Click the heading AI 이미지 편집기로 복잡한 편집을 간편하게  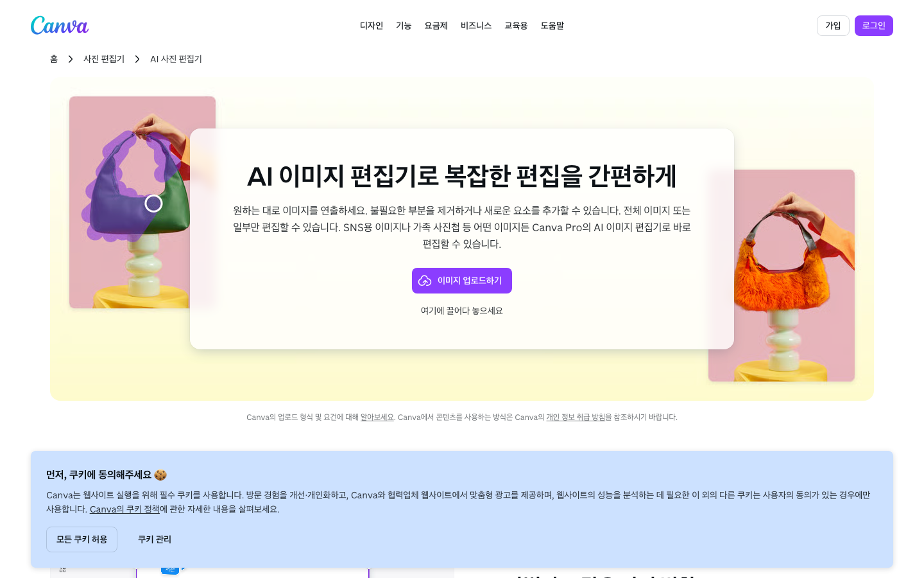[462, 176]
